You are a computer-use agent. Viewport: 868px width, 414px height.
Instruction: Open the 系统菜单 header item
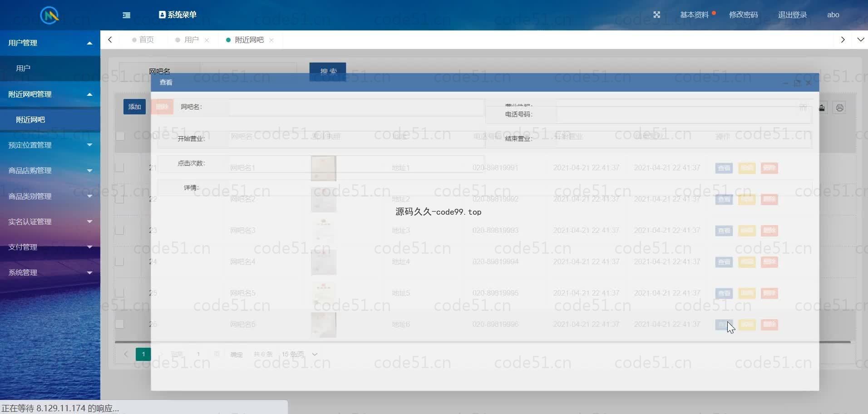[x=178, y=15]
